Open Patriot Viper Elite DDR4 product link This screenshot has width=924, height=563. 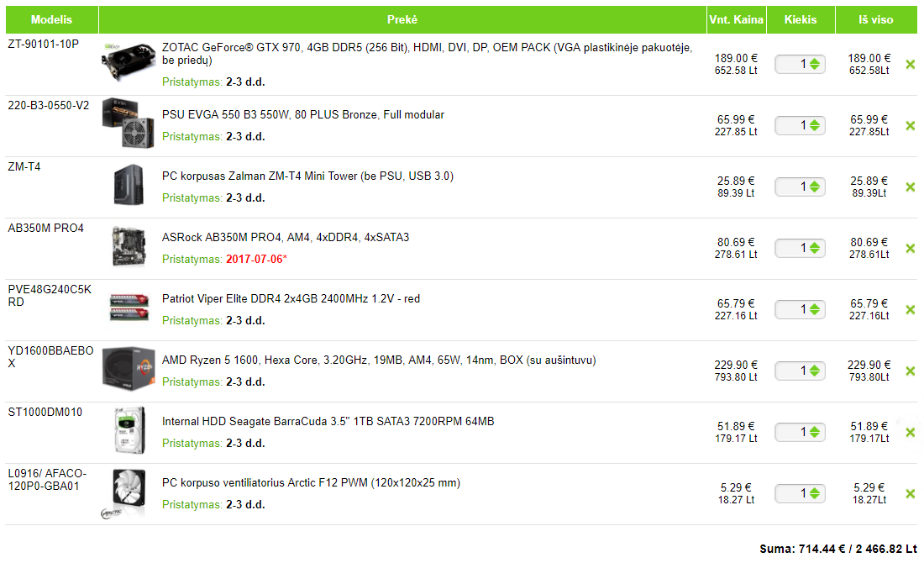291,298
